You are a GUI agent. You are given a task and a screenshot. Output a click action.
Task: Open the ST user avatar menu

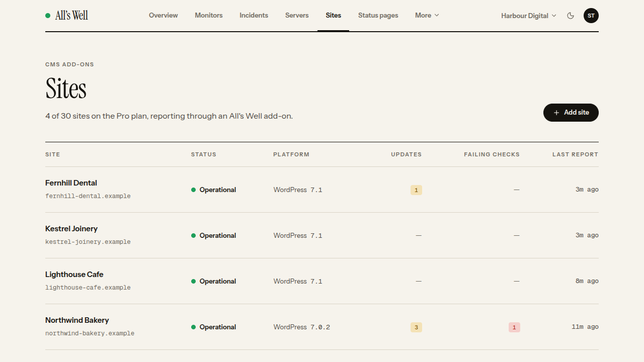591,16
